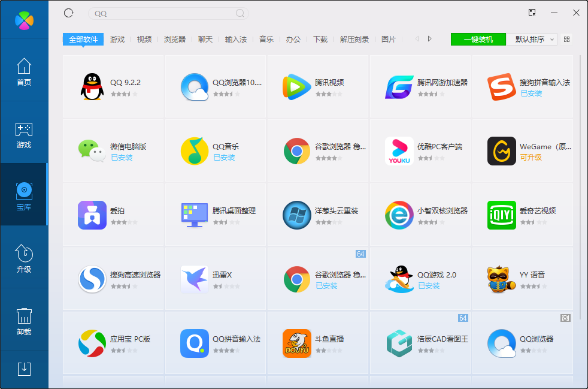Switch to grid view layout icon

tap(566, 39)
